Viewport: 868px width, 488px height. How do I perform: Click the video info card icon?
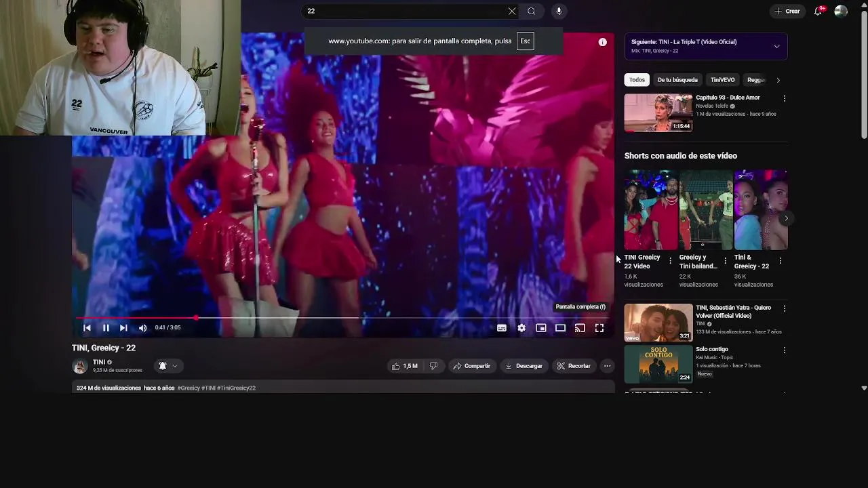(x=602, y=42)
